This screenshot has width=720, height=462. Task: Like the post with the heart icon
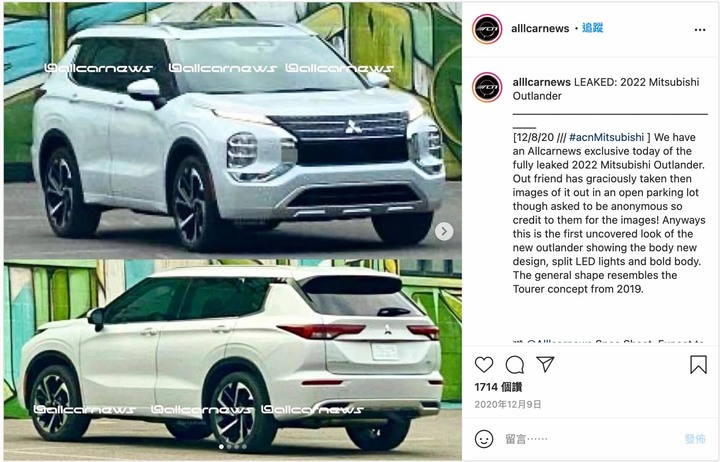coord(484,365)
